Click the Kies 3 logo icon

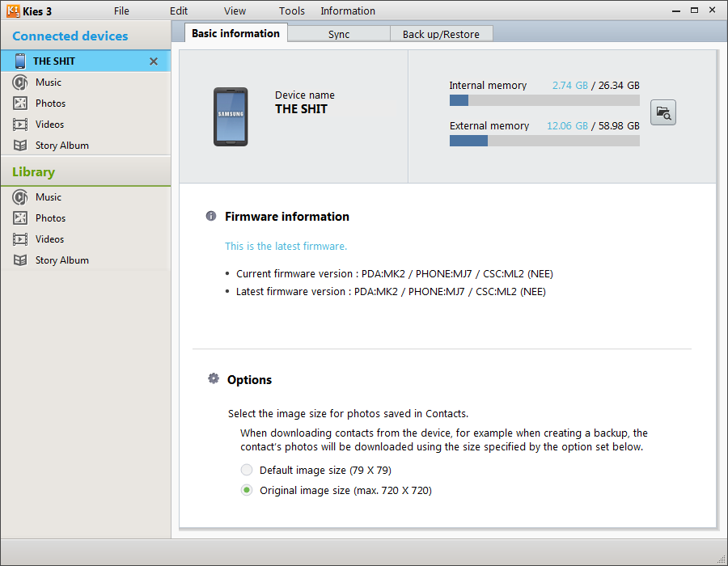[13, 11]
